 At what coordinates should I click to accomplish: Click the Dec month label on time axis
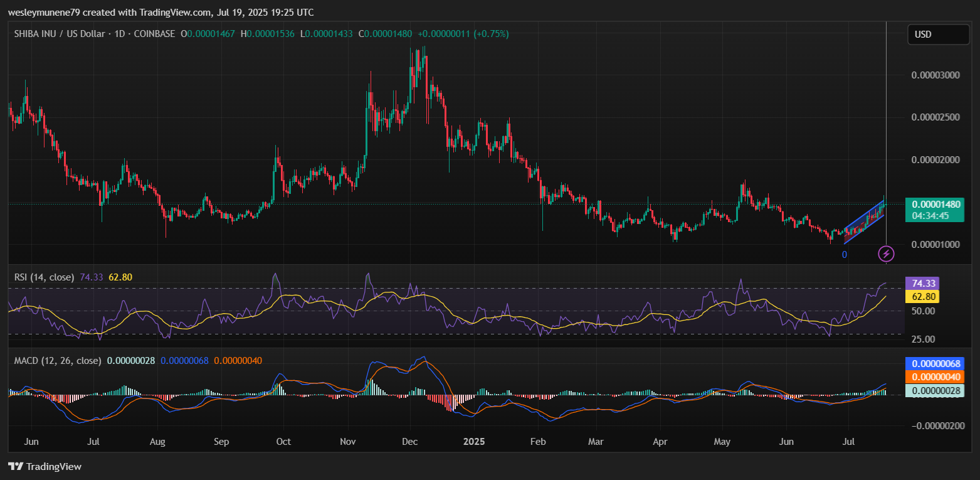[410, 442]
